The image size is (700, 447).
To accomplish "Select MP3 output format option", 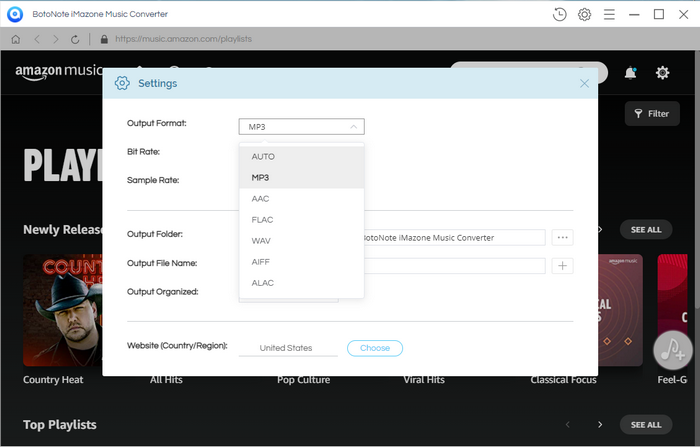I will click(302, 178).
